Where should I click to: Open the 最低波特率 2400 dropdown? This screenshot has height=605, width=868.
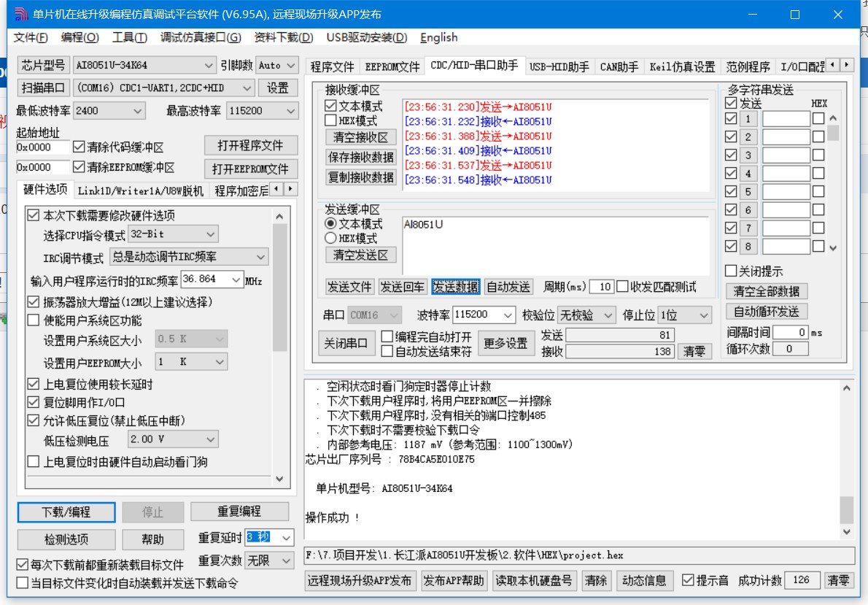point(137,111)
